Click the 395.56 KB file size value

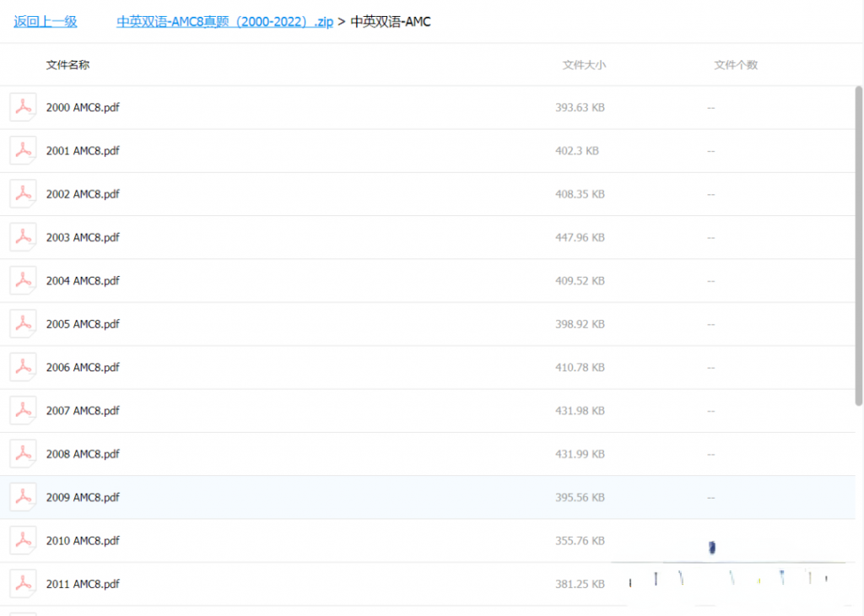(580, 498)
